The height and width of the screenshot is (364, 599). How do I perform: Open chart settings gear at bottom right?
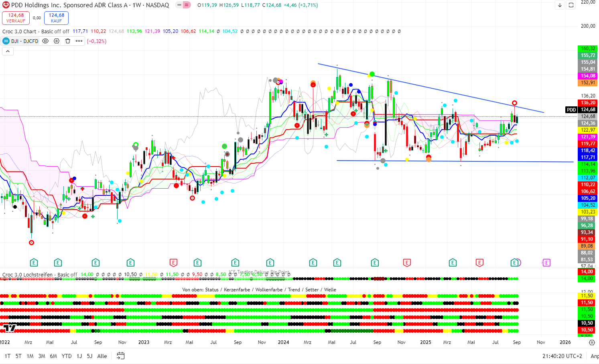[592, 342]
